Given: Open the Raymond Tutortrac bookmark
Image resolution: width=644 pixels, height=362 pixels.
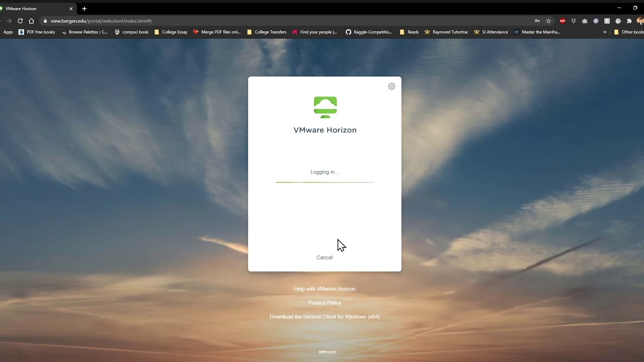Looking at the screenshot, I should (446, 32).
